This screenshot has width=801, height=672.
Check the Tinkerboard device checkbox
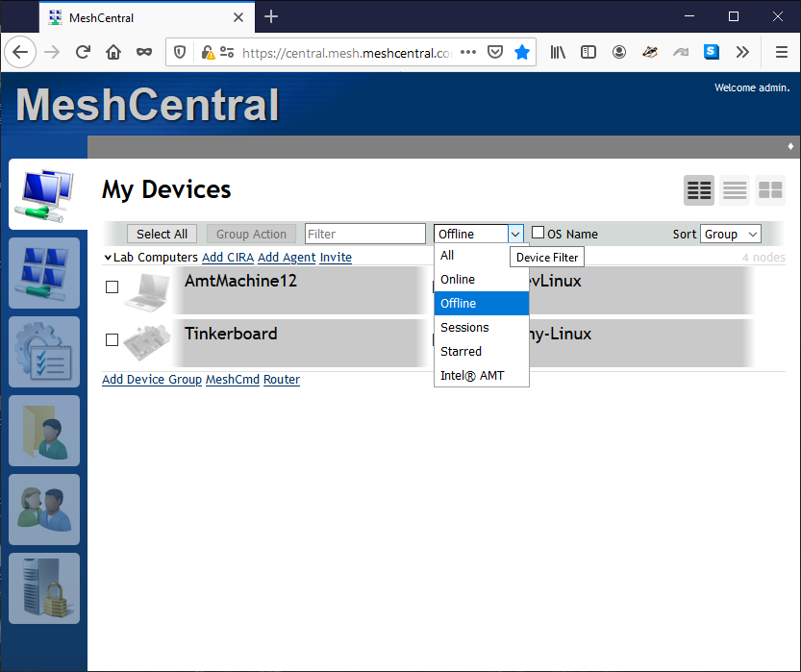(112, 339)
